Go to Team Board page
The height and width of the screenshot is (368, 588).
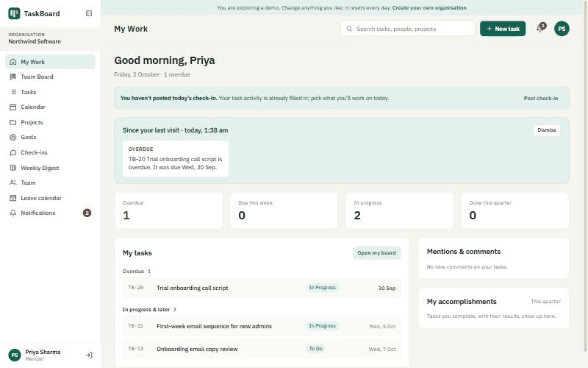pos(50,77)
